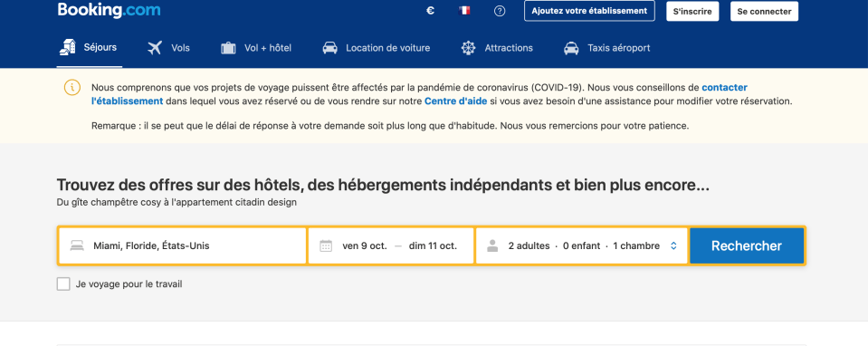Click 0 enfant text in guests field

click(581, 245)
